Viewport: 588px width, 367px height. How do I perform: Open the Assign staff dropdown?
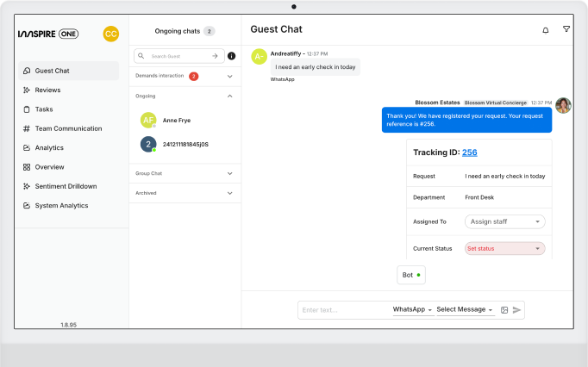504,221
